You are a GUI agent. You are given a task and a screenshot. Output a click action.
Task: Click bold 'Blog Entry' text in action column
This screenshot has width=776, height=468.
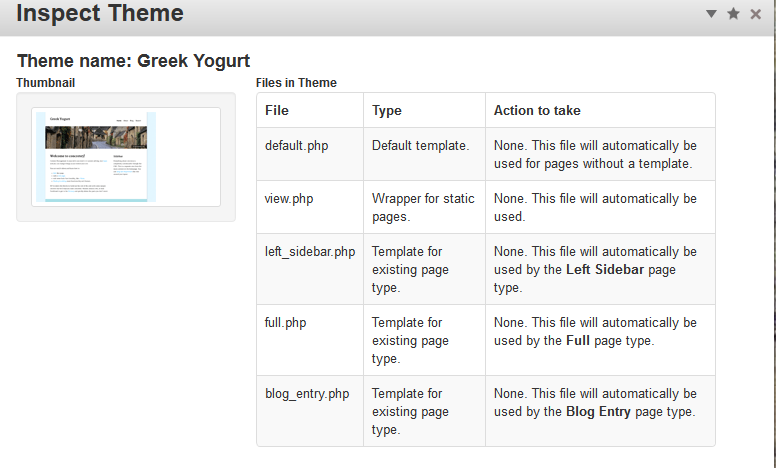pos(598,412)
